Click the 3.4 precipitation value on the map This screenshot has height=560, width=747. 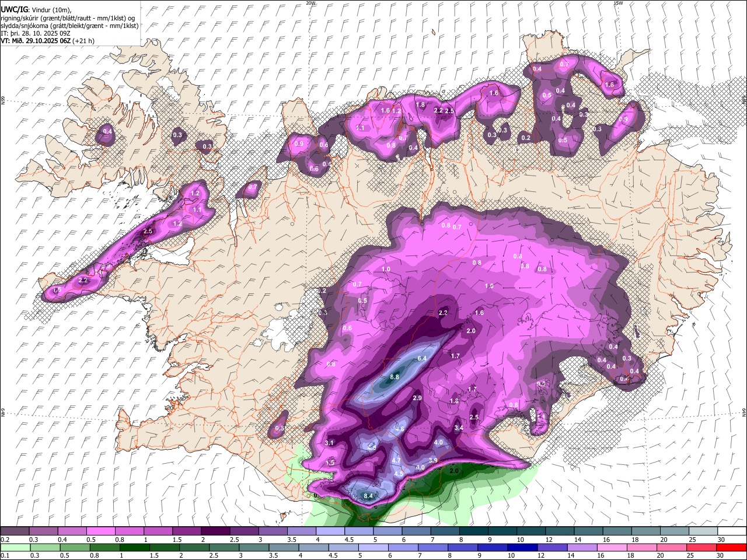(459, 428)
